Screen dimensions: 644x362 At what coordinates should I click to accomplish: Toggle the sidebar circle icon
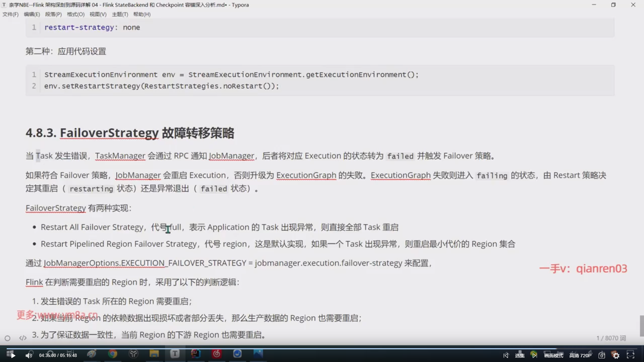click(7, 338)
